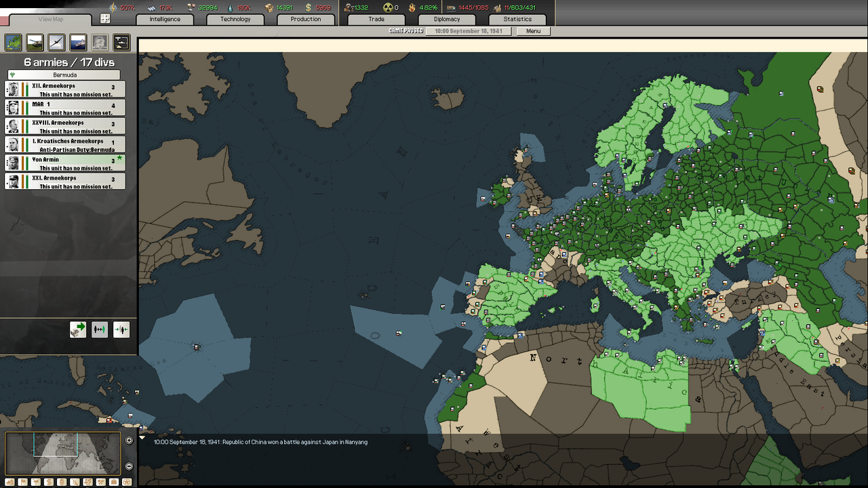The width and height of the screenshot is (868, 488).
Task: Select the naval units ship icon
Action: tap(78, 43)
